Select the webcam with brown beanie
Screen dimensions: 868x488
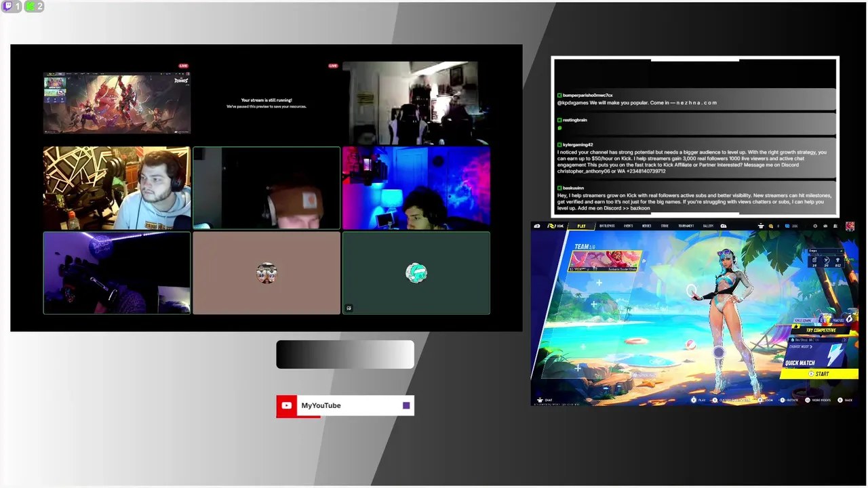[267, 188]
